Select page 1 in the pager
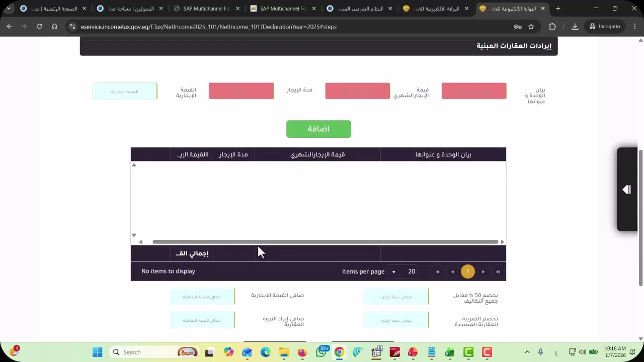Screen dimensions: 644x362 pos(467,271)
